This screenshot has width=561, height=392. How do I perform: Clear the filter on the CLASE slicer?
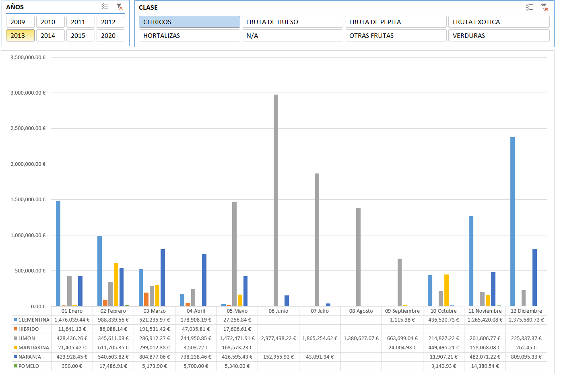click(x=544, y=7)
